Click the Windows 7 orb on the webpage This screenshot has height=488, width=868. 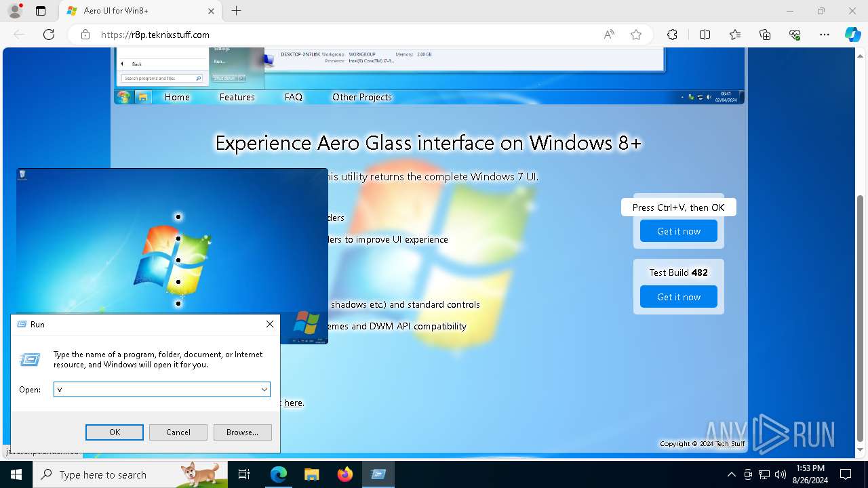(x=123, y=97)
